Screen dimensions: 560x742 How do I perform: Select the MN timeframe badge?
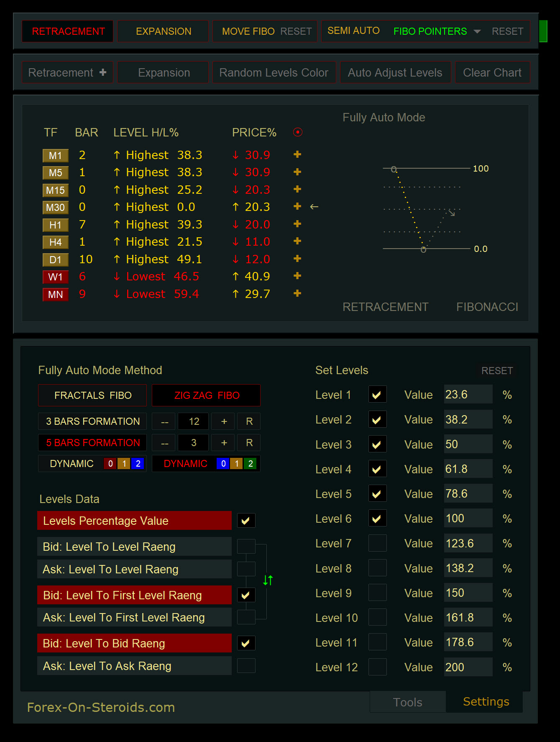[x=55, y=294]
